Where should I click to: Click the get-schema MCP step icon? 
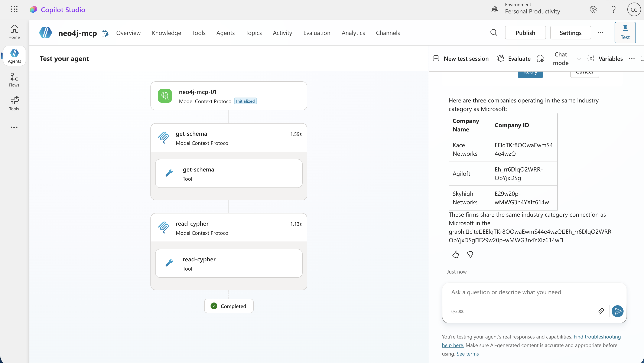tap(163, 137)
